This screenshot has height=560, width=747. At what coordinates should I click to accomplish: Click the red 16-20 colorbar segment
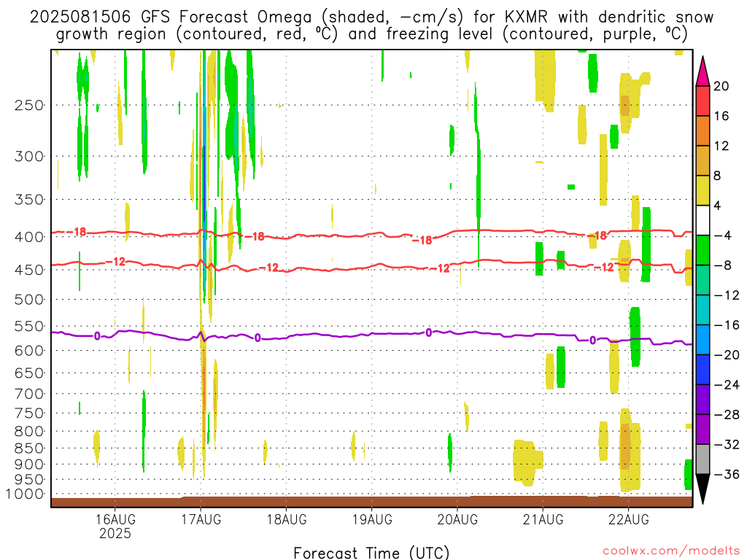click(703, 101)
